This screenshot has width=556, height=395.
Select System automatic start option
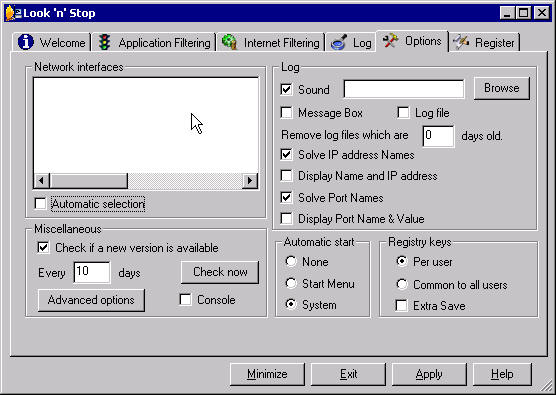(291, 305)
